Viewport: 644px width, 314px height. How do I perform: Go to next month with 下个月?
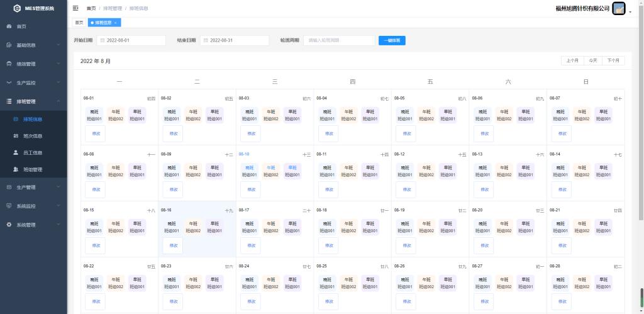point(613,60)
